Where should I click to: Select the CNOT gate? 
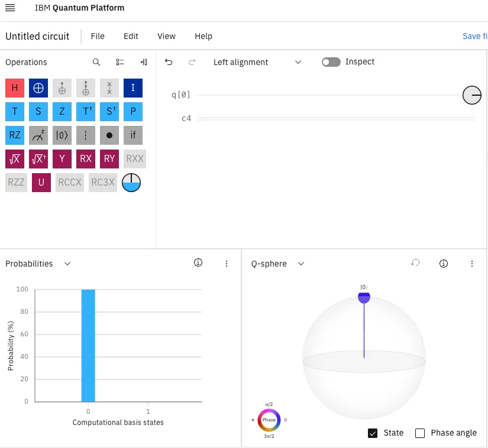(38, 87)
